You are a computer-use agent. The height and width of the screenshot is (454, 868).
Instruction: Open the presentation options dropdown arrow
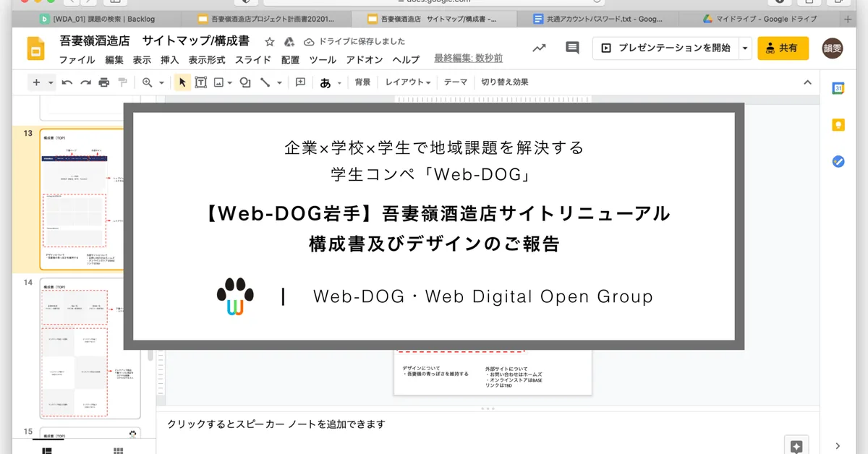point(745,48)
